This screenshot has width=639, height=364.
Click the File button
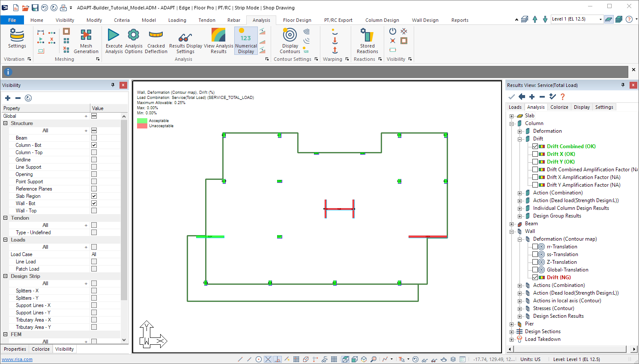coord(12,20)
